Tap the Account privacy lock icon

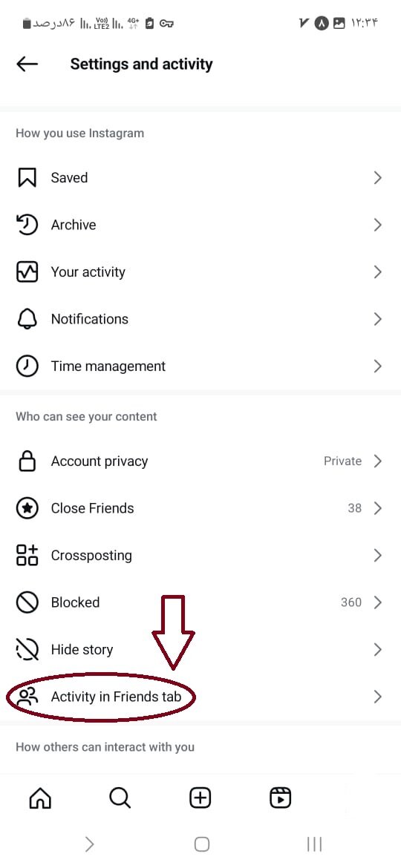(27, 461)
